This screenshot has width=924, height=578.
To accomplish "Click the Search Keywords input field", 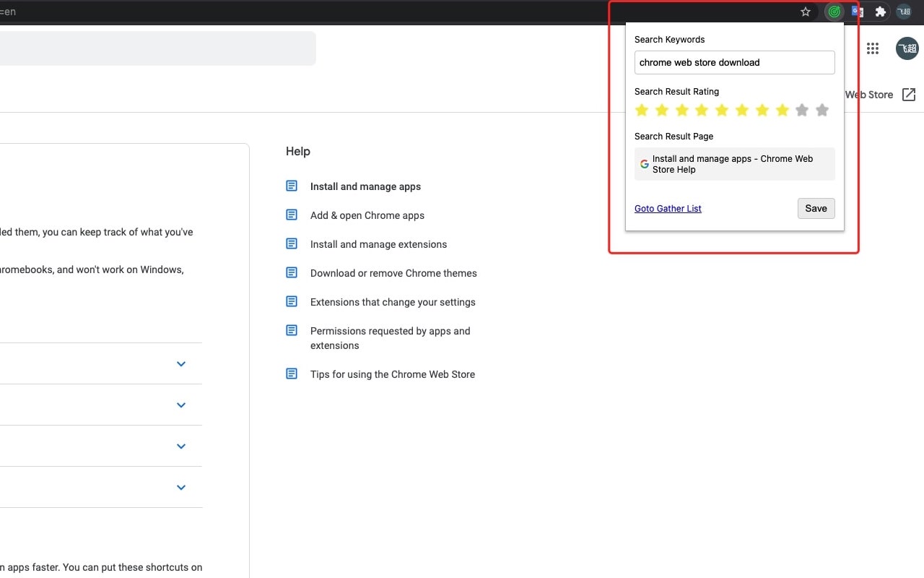I will (735, 62).
